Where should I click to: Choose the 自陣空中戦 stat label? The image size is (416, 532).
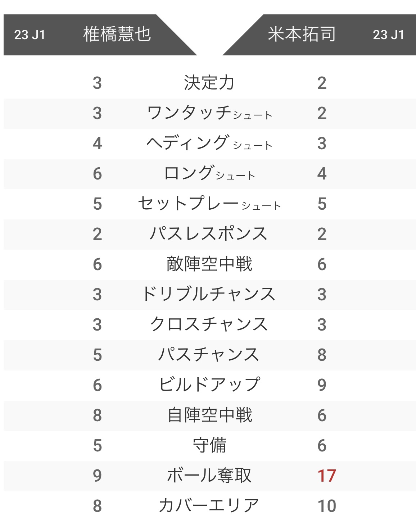[209, 415]
